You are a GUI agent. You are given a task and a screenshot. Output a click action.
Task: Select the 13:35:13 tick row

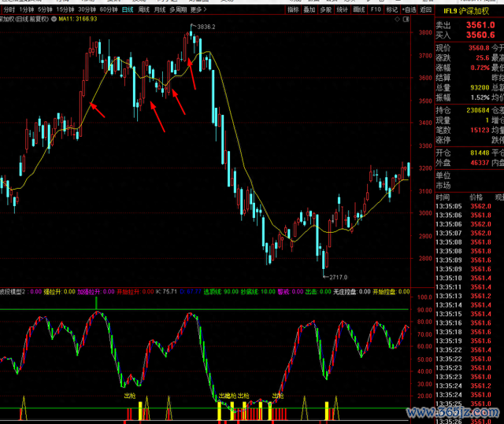(469, 296)
